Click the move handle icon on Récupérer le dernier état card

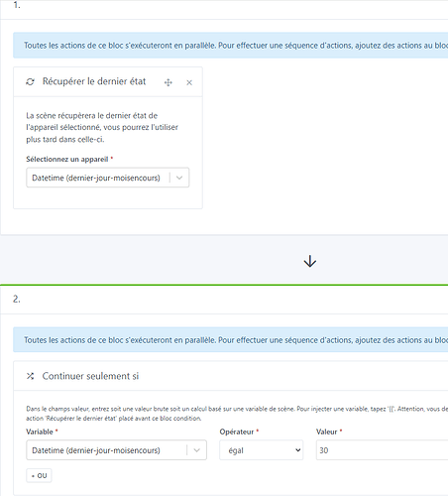coord(168,82)
